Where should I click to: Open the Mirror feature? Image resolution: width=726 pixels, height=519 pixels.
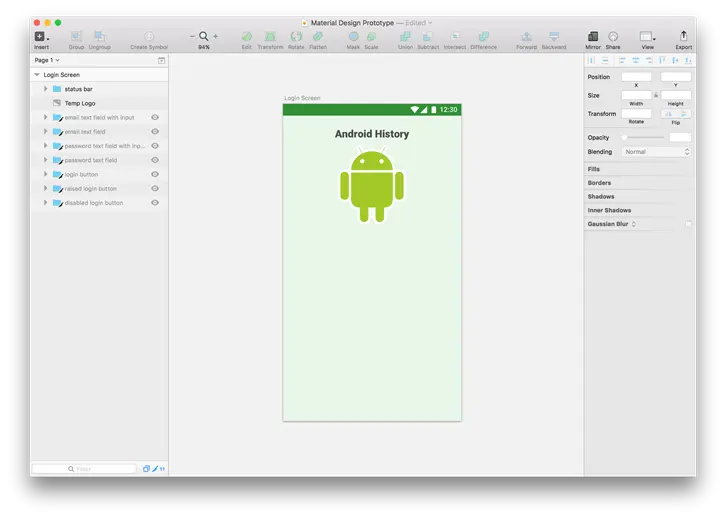pos(593,36)
